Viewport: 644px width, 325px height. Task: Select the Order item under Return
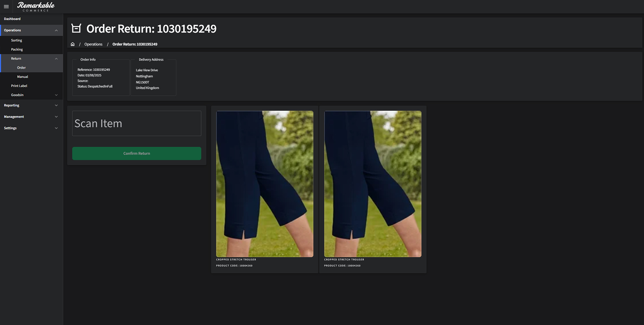click(x=21, y=68)
